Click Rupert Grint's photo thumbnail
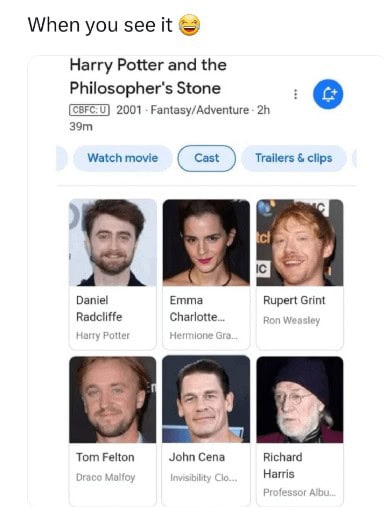The width and height of the screenshot is (384, 507). click(300, 243)
